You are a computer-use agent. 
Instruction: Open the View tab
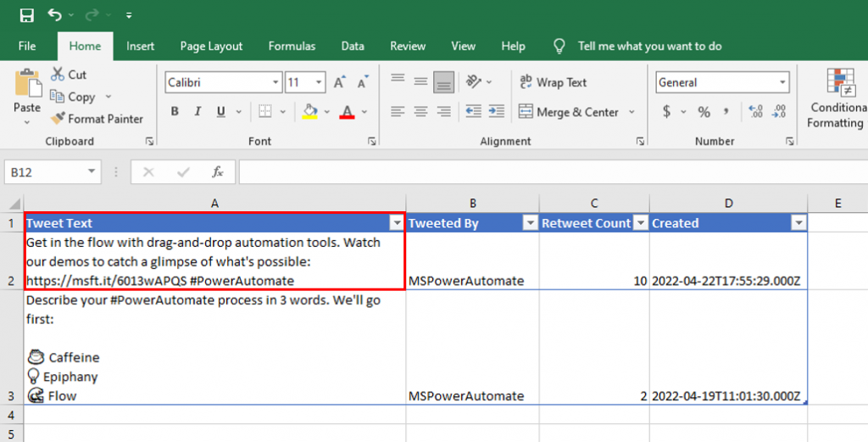click(463, 46)
